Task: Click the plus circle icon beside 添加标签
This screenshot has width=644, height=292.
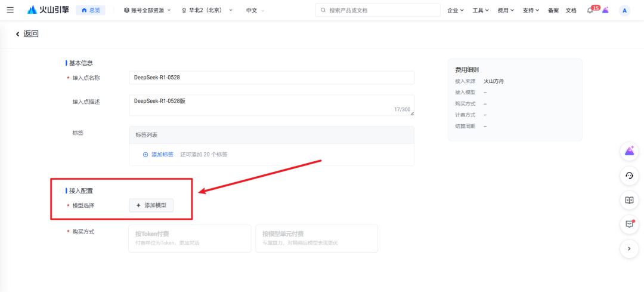Action: coord(145,155)
